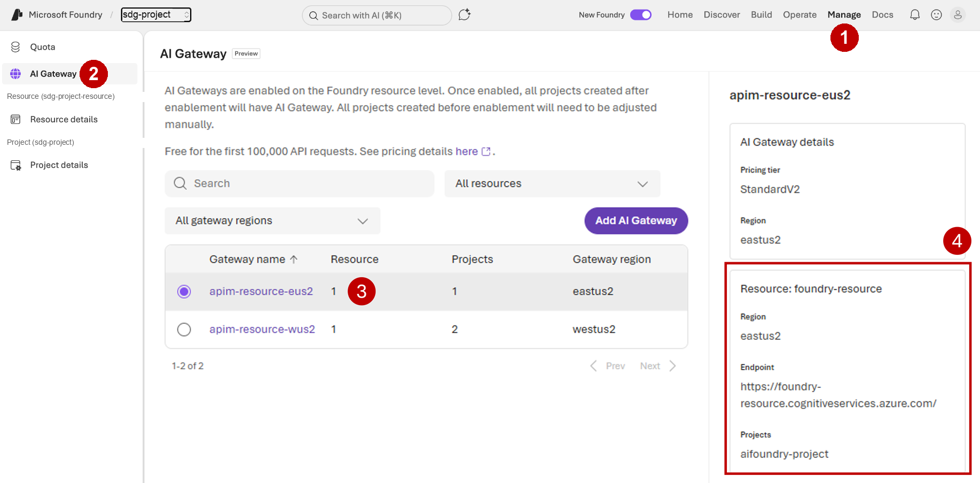Click Projects count 2 in wus2 row
Image resolution: width=980 pixels, height=483 pixels.
(455, 330)
